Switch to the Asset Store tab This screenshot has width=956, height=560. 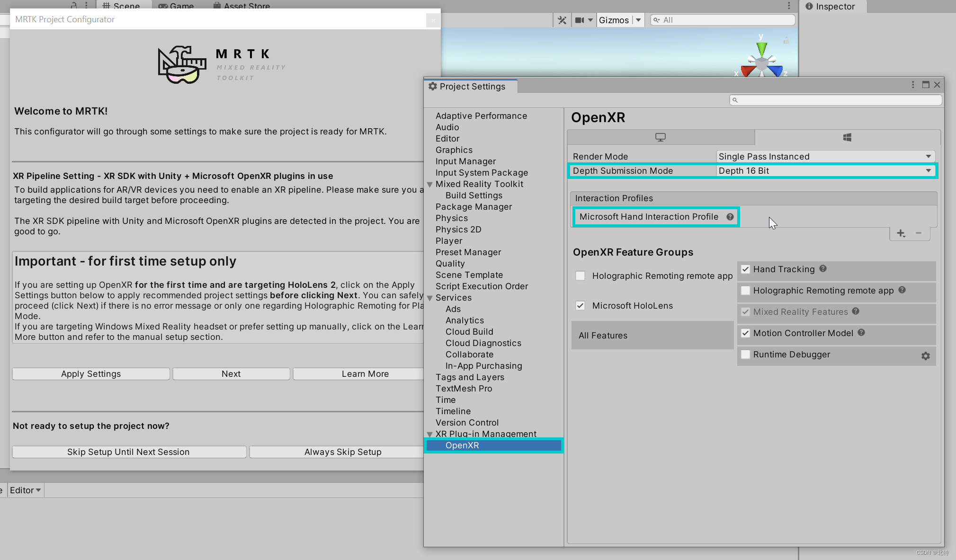241,6
